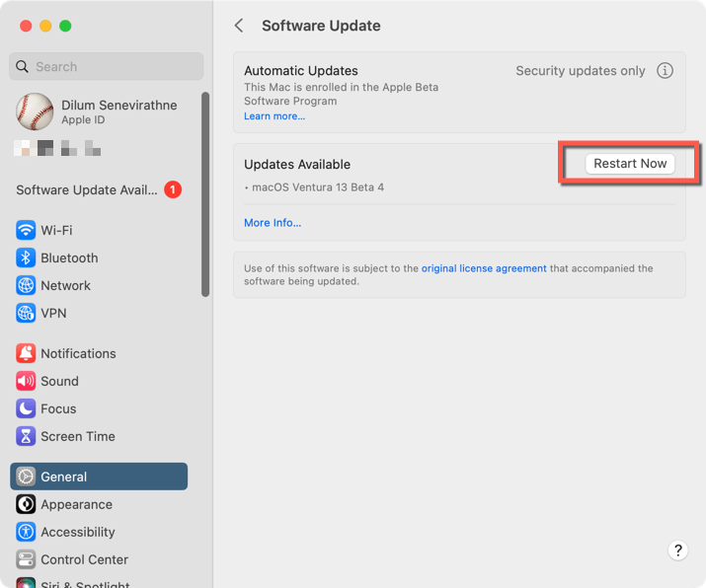Click in the Search field
Image resolution: width=706 pixels, height=588 pixels.
(107, 66)
